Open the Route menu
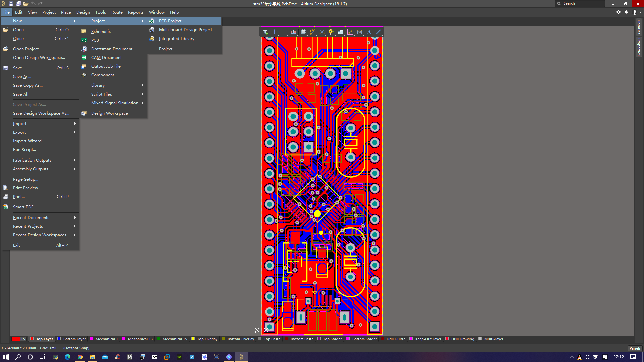This screenshot has width=644, height=362. point(117,12)
